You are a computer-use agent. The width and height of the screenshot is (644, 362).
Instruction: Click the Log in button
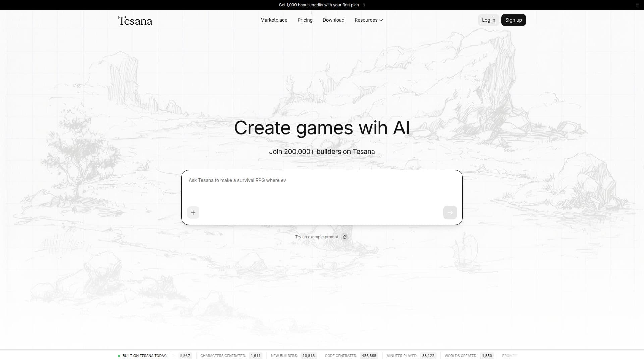coord(488,20)
